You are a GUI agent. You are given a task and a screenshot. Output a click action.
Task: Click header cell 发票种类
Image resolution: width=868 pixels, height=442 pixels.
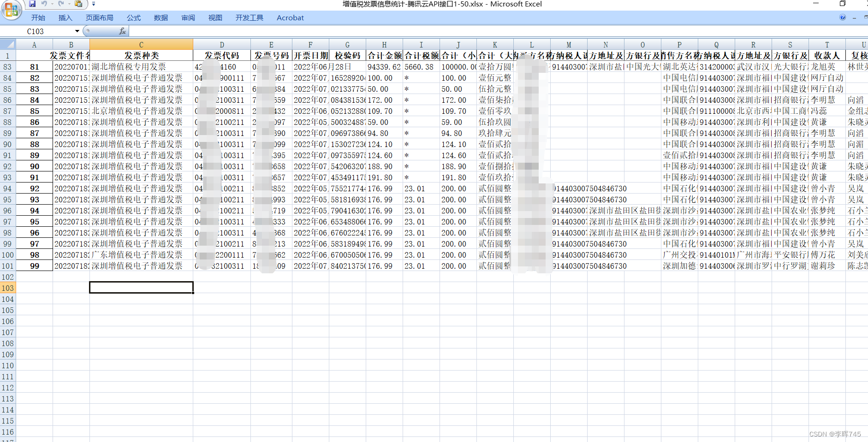point(141,56)
